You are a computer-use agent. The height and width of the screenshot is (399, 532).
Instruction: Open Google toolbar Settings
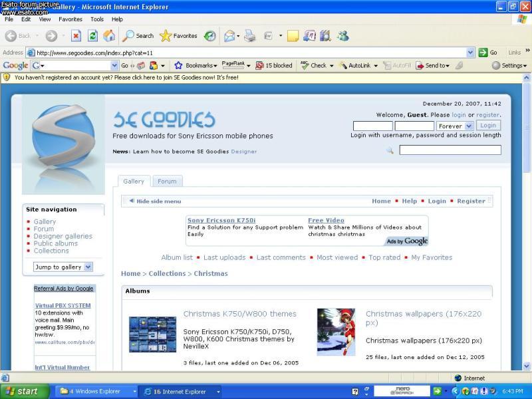509,65
